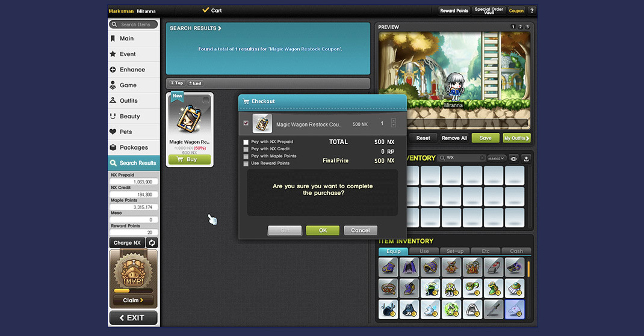Open the Coupon button
The width and height of the screenshot is (644, 336).
(x=516, y=11)
